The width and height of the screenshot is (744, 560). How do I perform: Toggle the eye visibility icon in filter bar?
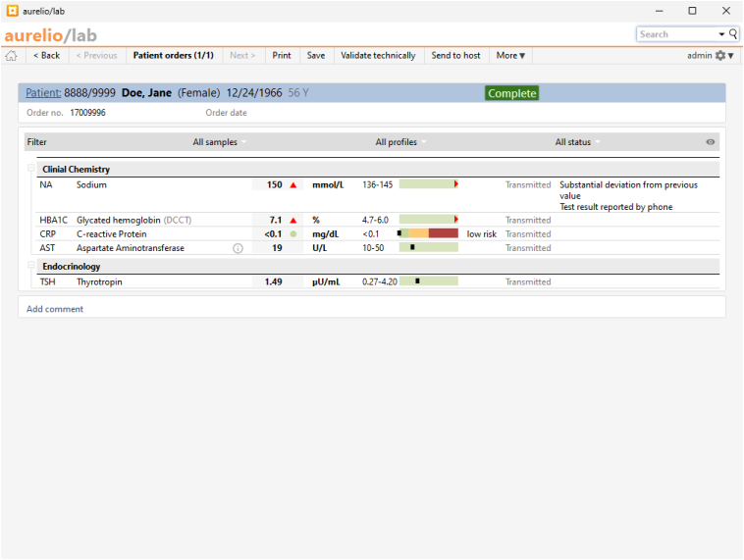pyautogui.click(x=711, y=142)
